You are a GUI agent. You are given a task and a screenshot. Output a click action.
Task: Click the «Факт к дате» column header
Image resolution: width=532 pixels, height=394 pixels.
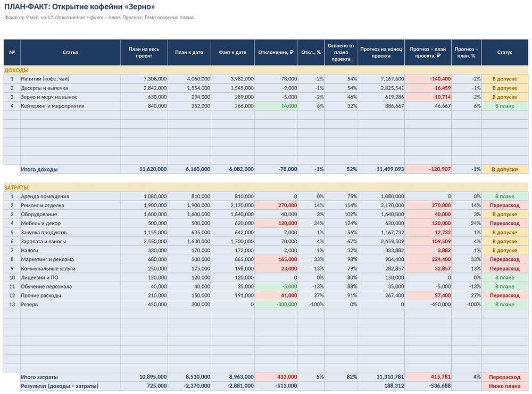[x=232, y=52]
